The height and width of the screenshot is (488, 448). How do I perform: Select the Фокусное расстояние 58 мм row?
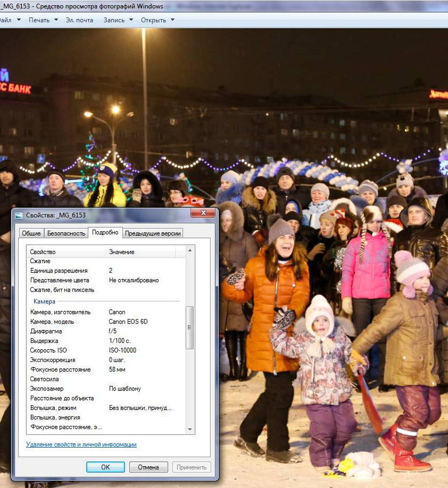tap(106, 369)
